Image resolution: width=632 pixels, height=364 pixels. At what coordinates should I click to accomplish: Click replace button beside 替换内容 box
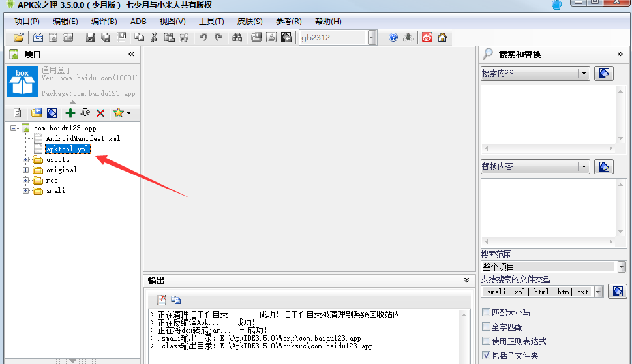pos(604,166)
